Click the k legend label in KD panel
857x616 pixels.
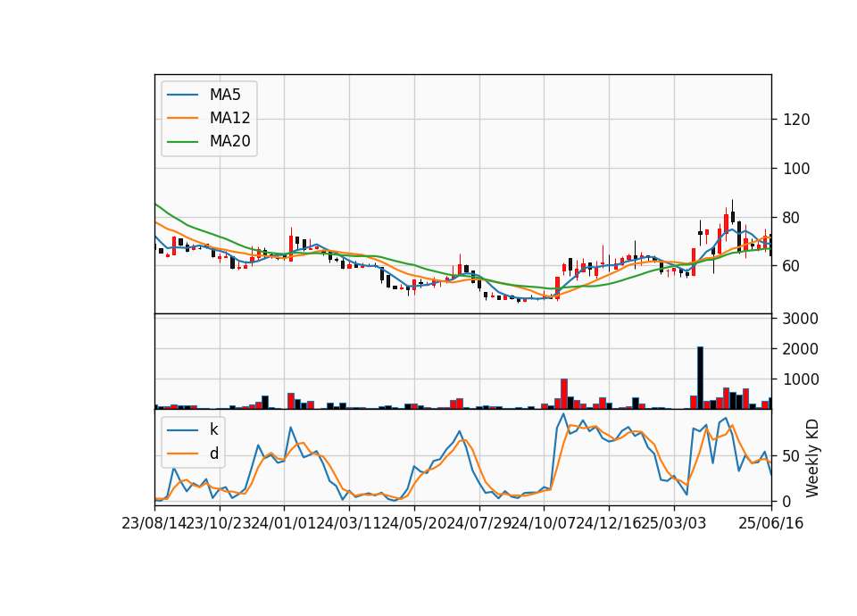coord(213,429)
